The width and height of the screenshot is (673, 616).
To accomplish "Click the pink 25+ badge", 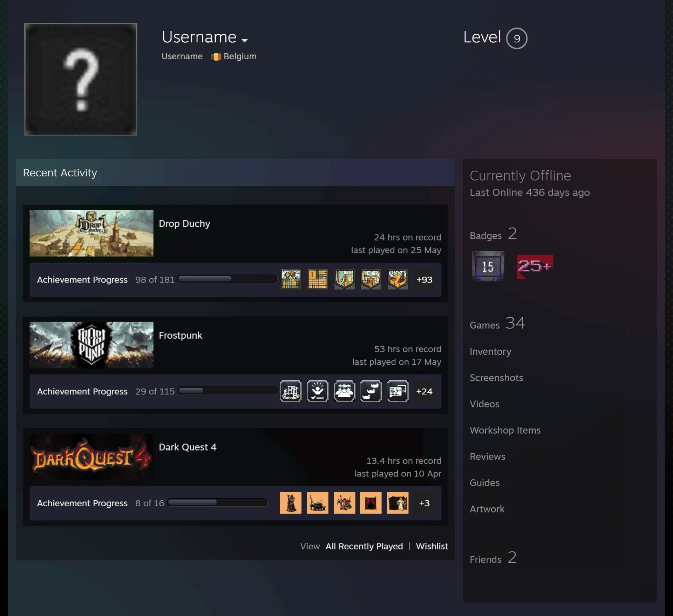I will 535,266.
